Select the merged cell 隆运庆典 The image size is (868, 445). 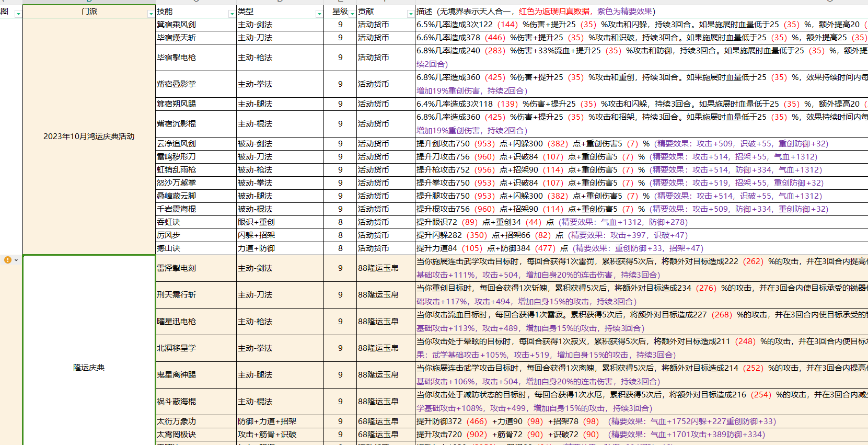coord(89,368)
